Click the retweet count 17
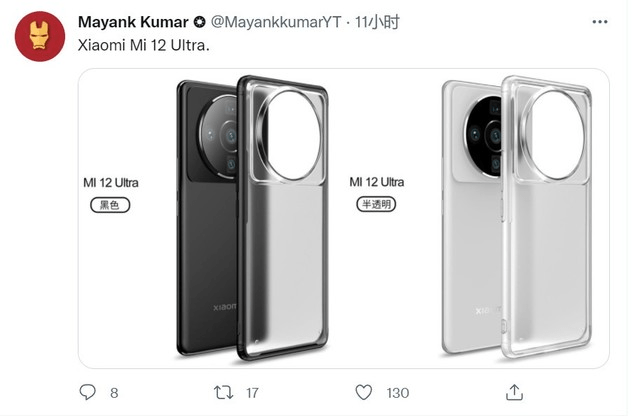The image size is (640, 416). tap(253, 394)
